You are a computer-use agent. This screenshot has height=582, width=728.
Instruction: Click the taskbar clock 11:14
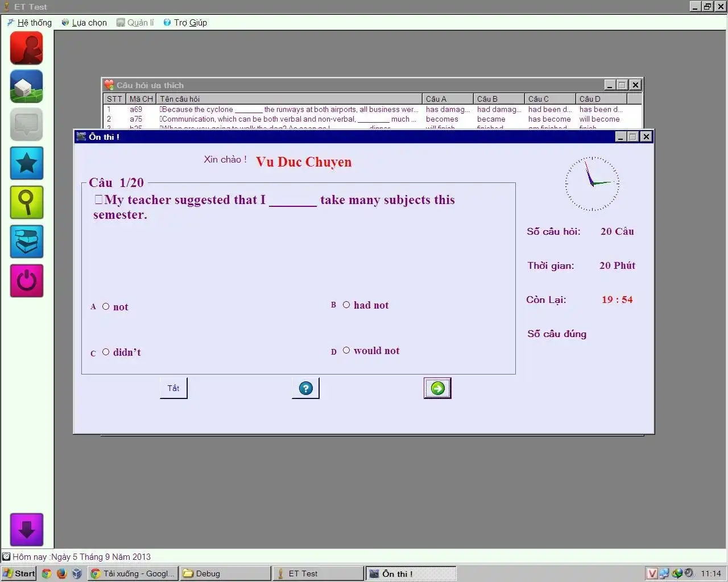pyautogui.click(x=710, y=573)
